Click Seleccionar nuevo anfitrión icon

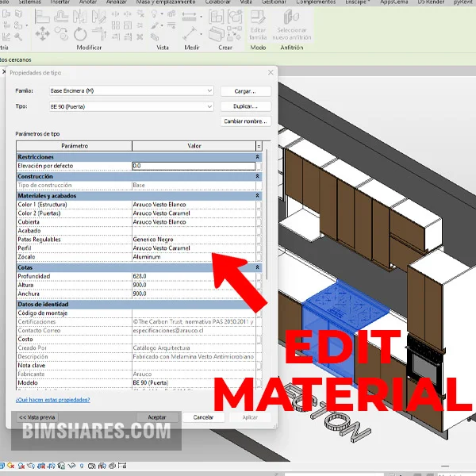pos(291,17)
